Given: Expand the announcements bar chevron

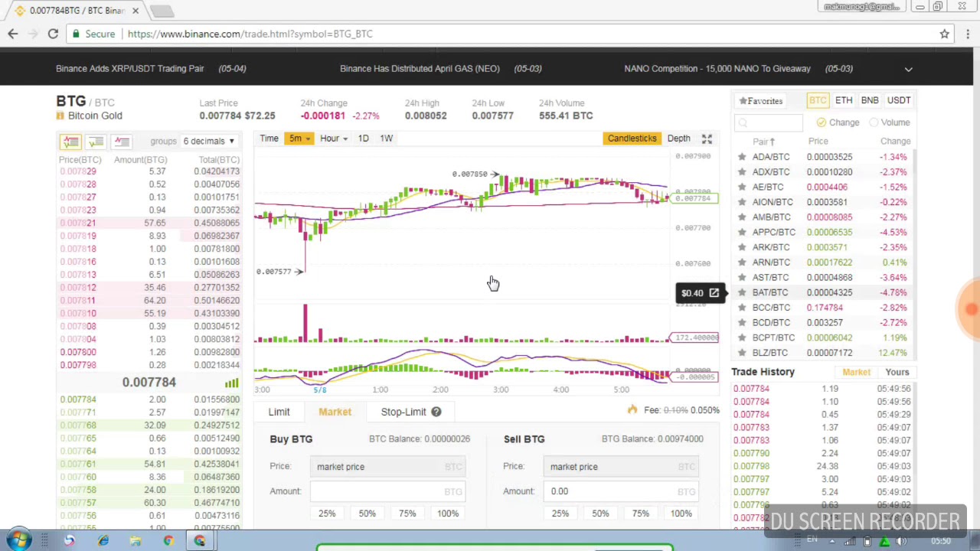Looking at the screenshot, I should (909, 69).
